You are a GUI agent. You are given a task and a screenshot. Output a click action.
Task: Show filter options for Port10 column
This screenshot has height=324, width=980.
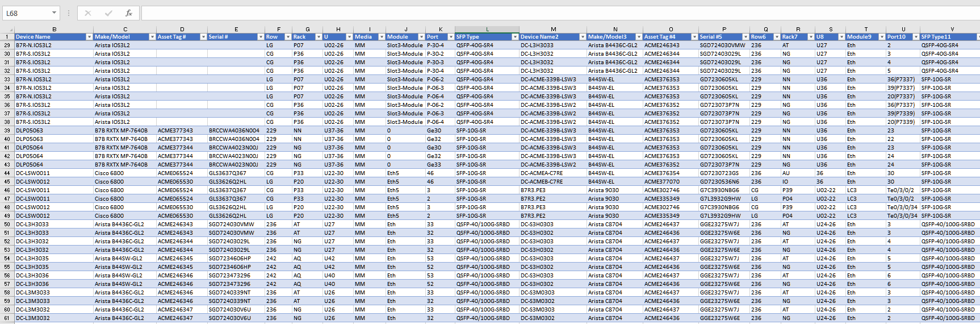(x=916, y=37)
